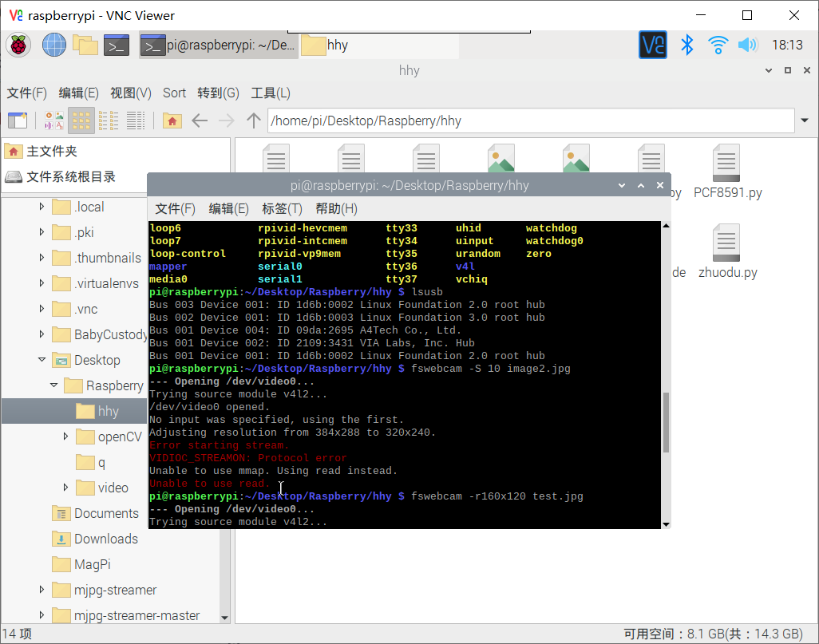Adjust the system volume control
819x644 pixels.
pos(748,45)
